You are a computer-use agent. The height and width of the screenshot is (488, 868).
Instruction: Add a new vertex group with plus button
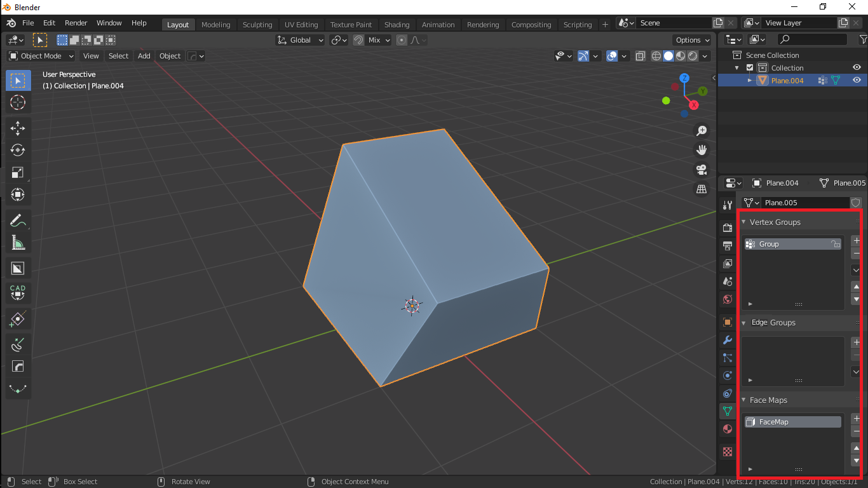[x=856, y=241]
